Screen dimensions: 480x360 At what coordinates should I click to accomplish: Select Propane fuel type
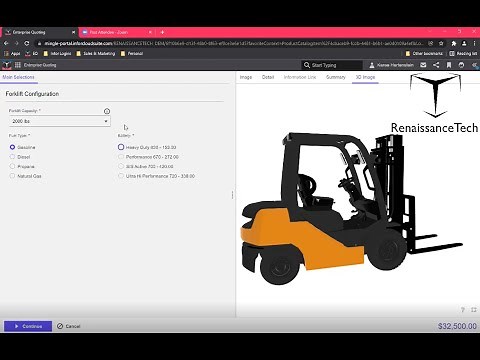12,166
